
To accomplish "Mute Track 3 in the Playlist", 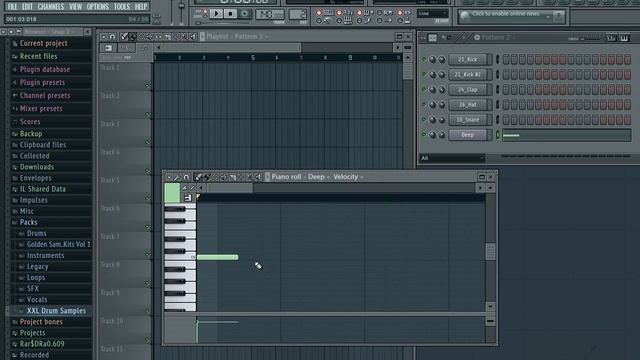I will 147,142.
